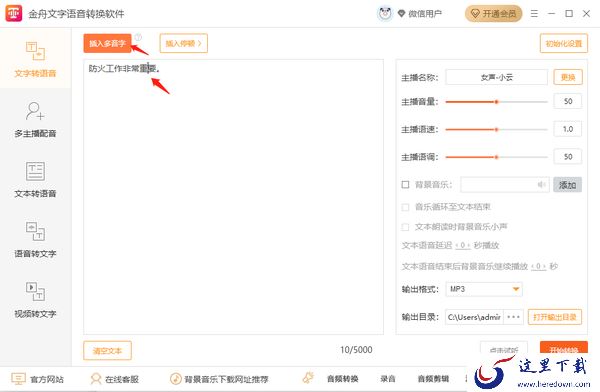The image size is (600, 392).
Task: Toggle the 音乐循环至文本结束 checkbox
Action: point(405,207)
